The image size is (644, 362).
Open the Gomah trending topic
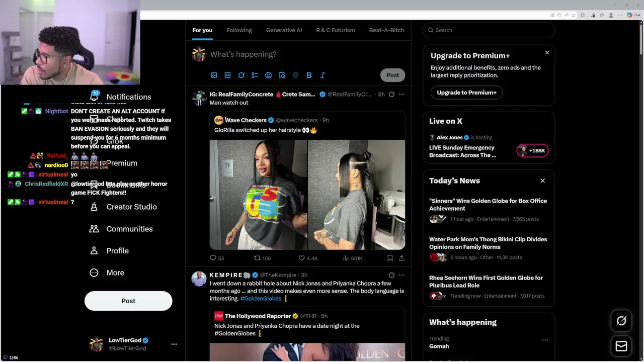439,346
